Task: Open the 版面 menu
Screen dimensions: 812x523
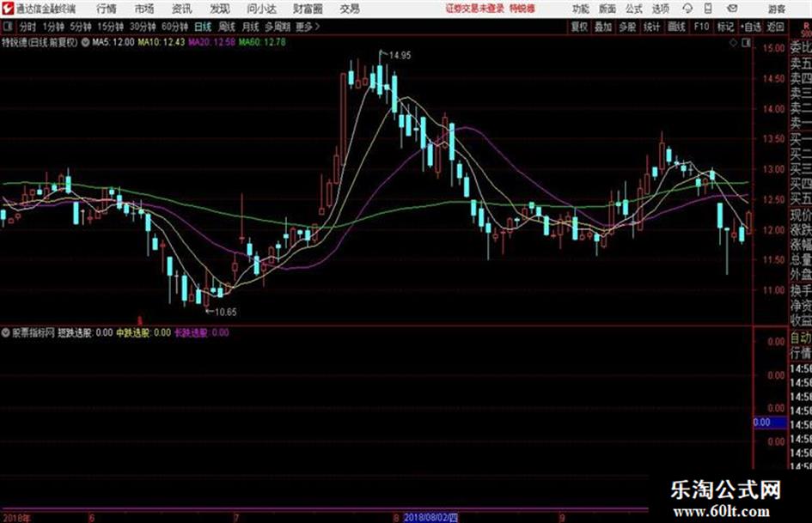Action: pyautogui.click(x=607, y=9)
